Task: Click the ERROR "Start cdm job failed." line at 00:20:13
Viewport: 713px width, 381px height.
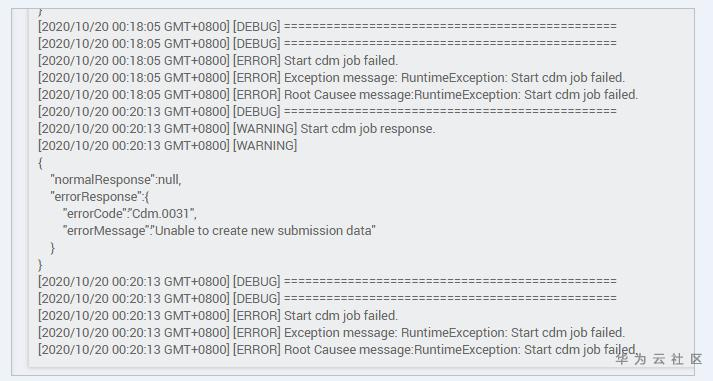Action: (x=218, y=316)
